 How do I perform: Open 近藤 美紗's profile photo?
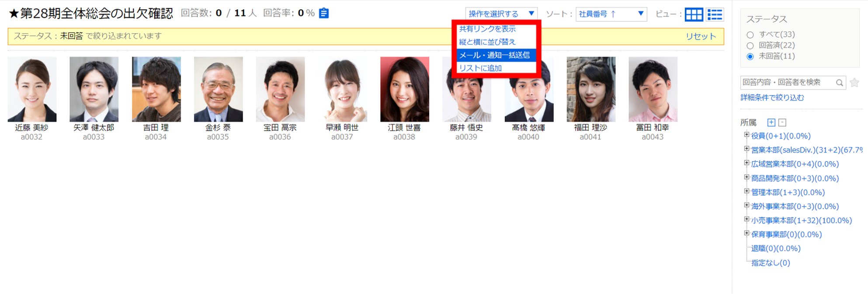[x=32, y=89]
